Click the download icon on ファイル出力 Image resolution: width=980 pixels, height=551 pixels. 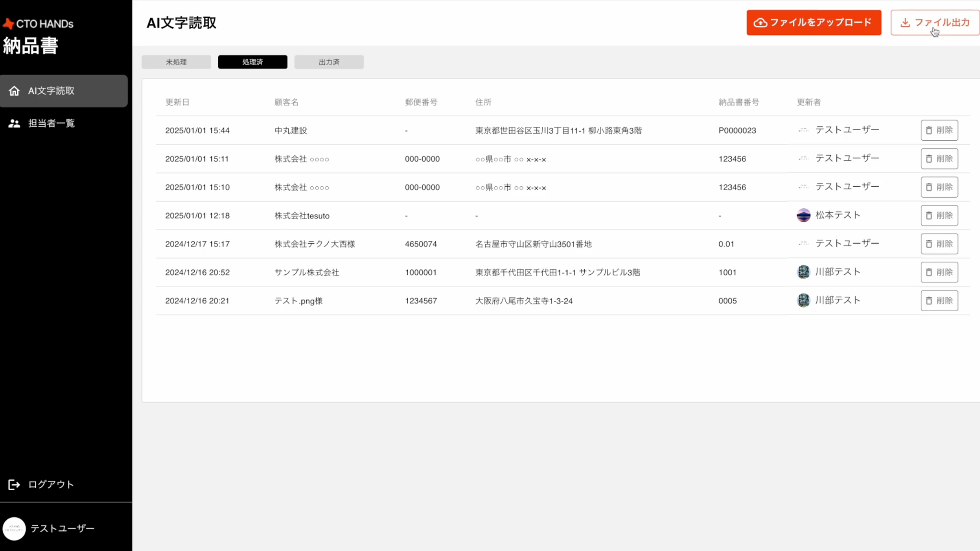point(905,22)
